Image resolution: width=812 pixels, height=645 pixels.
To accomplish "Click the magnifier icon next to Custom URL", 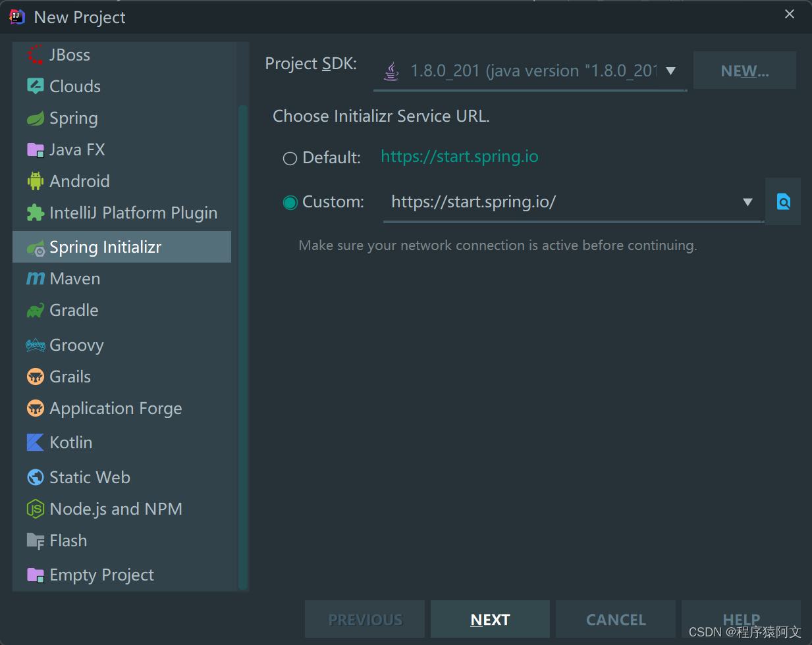I will point(783,201).
